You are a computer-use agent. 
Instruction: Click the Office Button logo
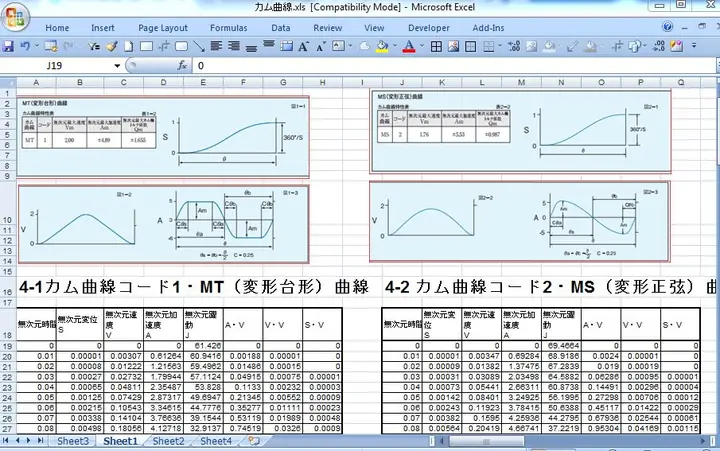[15, 17]
